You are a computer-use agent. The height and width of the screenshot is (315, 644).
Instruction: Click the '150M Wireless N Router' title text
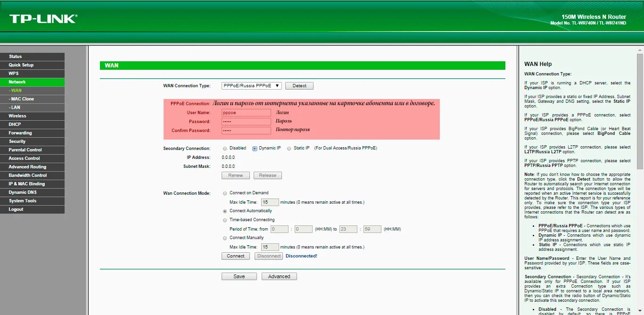pyautogui.click(x=594, y=17)
